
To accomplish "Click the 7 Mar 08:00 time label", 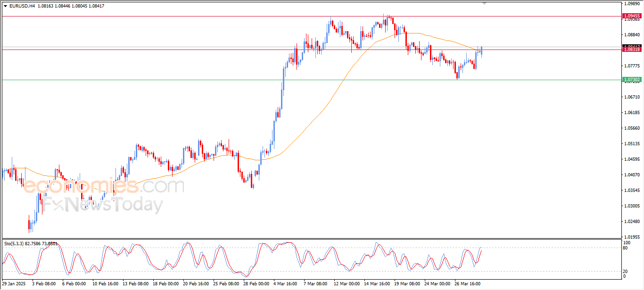I will pyautogui.click(x=316, y=284).
